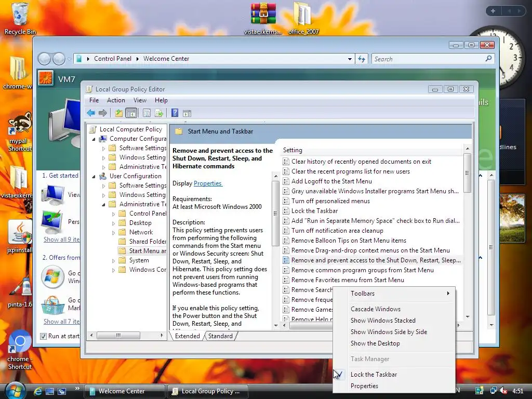Viewport: 532px width, 399px height.
Task: Expand the System tree node
Action: 113,261
